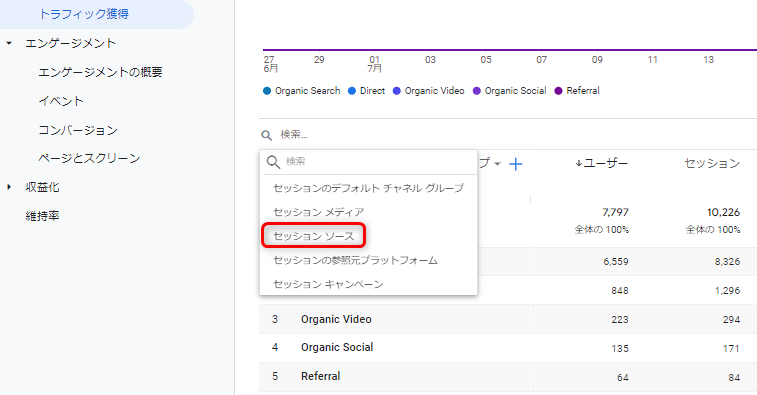757x395 pixels.
Task: Open the ページとスクリーン report
Action: click(89, 158)
